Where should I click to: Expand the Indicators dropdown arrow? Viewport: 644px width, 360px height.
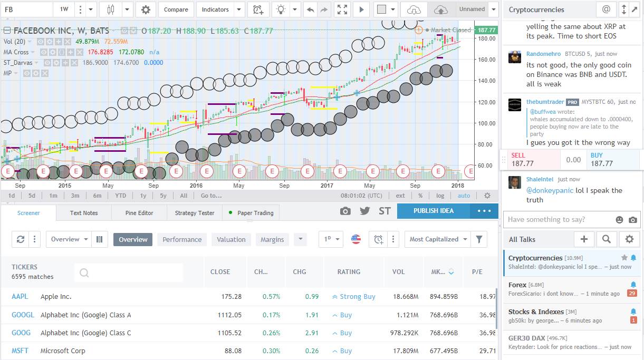click(x=238, y=9)
